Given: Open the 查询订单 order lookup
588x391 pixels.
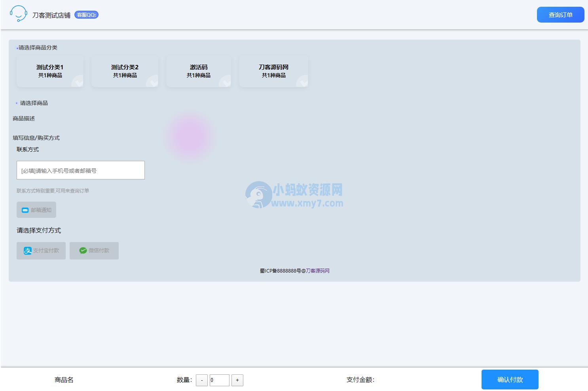Looking at the screenshot, I should (560, 15).
